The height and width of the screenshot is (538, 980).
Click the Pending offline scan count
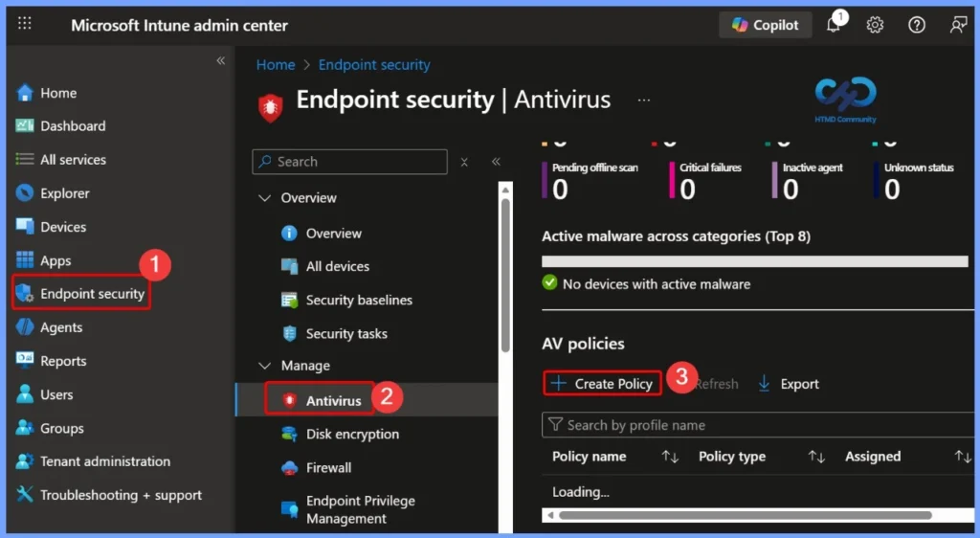click(x=560, y=190)
